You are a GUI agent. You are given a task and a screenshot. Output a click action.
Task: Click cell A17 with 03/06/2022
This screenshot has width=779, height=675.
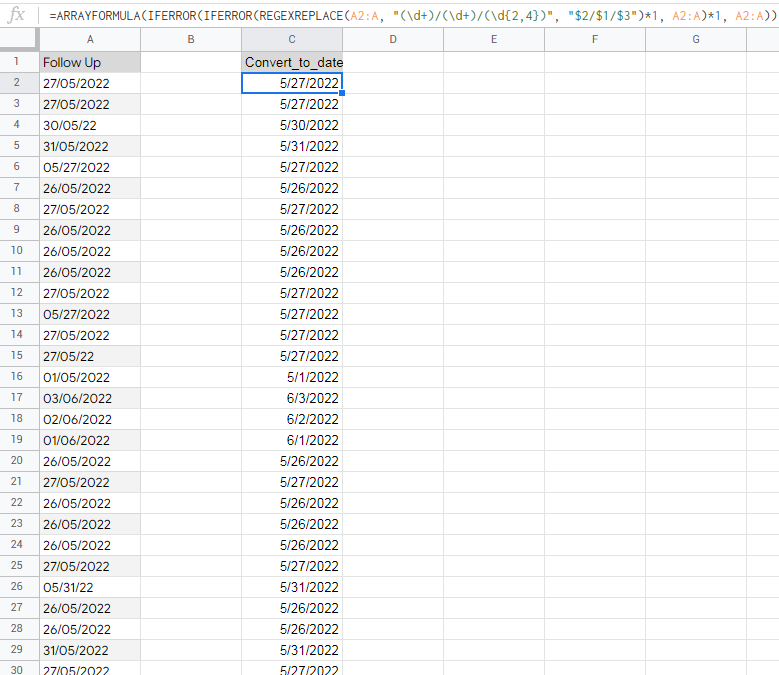[x=90, y=398]
